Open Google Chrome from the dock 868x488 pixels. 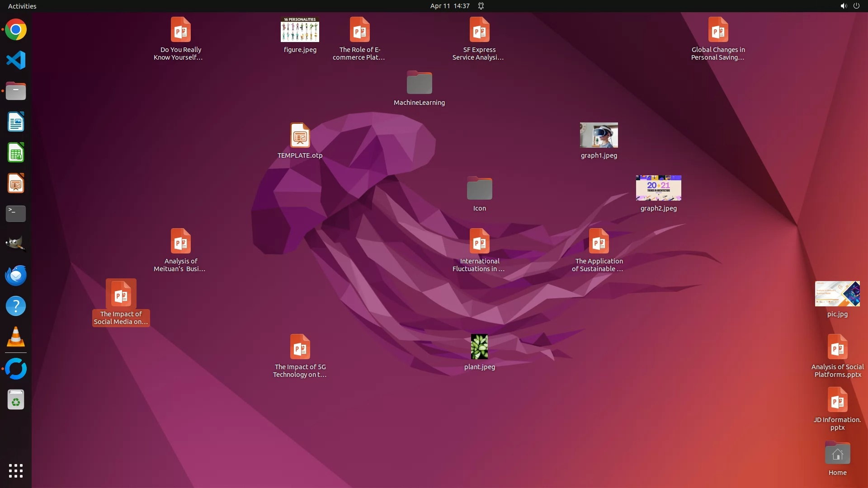pos(16,30)
